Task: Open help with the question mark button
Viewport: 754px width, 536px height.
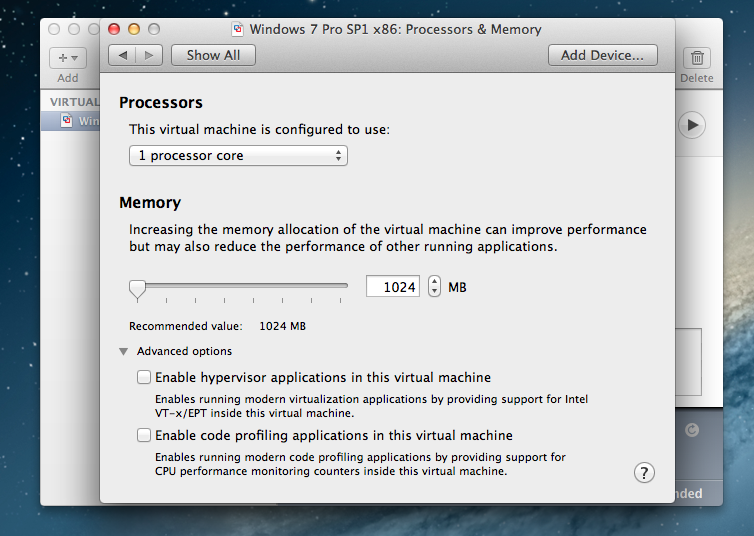Action: (644, 473)
